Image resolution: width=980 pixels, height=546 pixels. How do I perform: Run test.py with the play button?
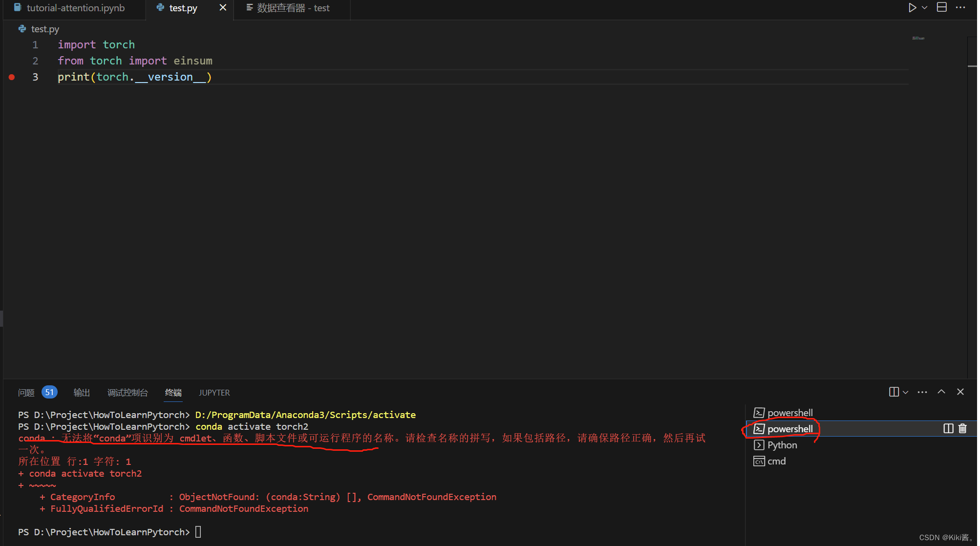click(x=912, y=7)
